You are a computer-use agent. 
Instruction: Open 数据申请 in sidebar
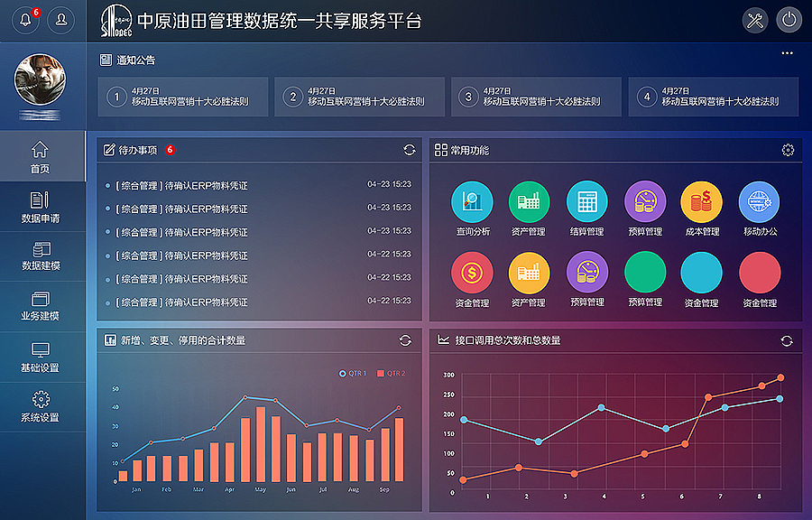(x=42, y=207)
